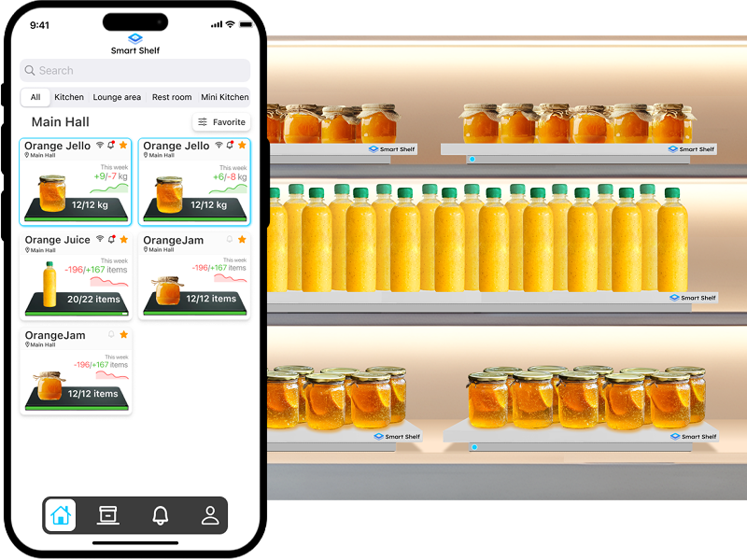Tap the 9:41 clock in status bar
This screenshot has height=560, width=747.
click(39, 25)
